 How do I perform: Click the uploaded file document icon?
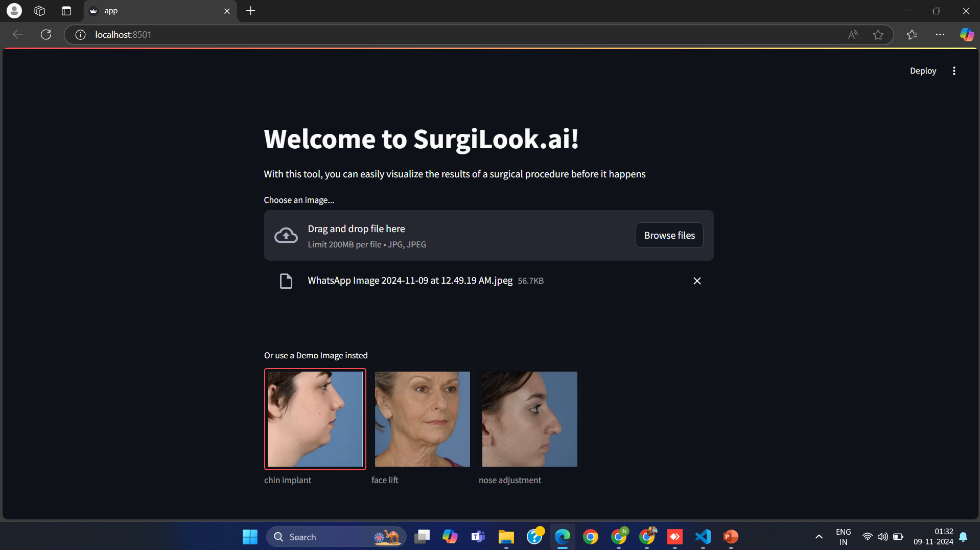tap(286, 281)
